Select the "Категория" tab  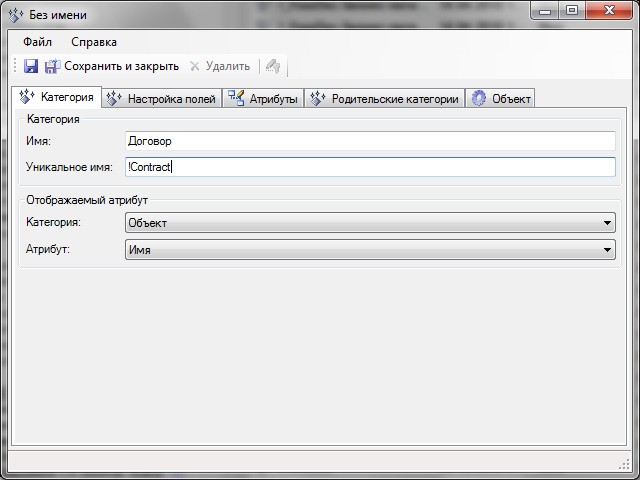tap(58, 97)
